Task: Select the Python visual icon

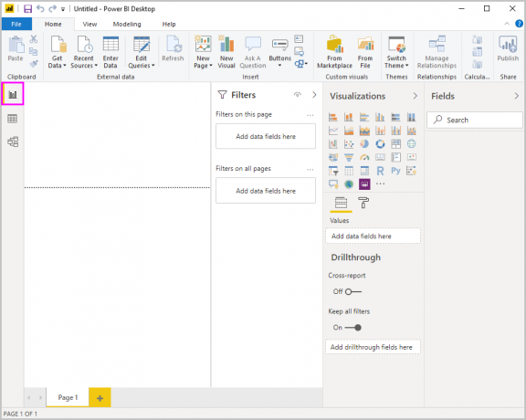Action: (395, 171)
